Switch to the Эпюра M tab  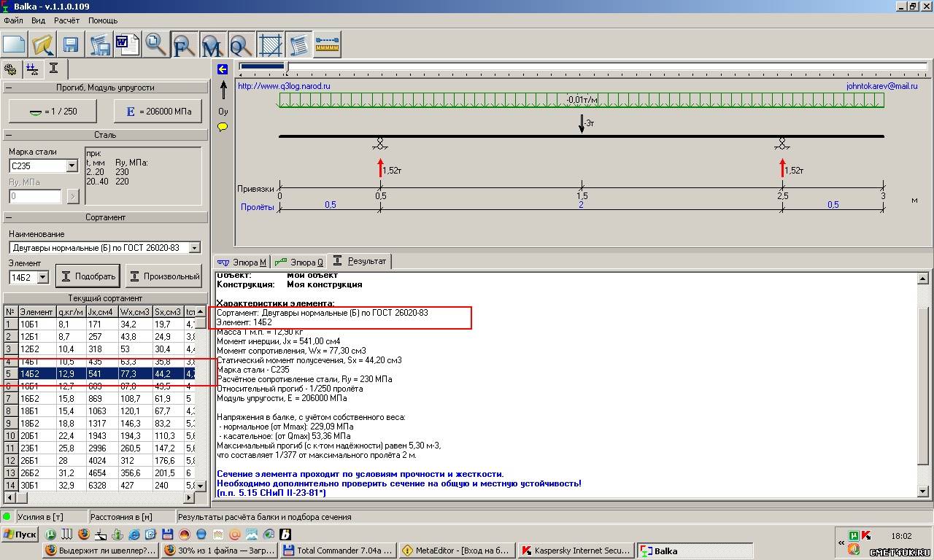click(x=243, y=262)
